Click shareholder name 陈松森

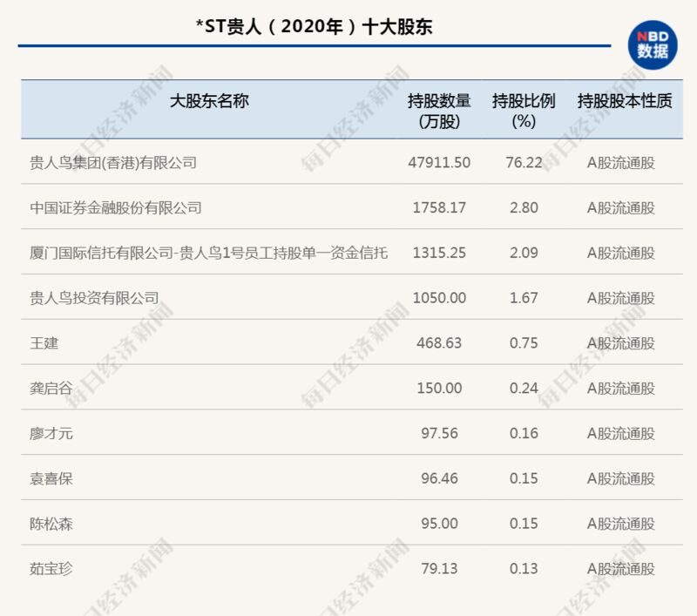tap(51, 524)
